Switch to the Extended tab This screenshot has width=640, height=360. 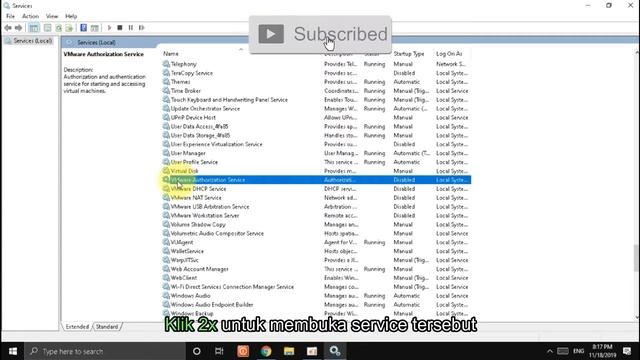(77, 327)
